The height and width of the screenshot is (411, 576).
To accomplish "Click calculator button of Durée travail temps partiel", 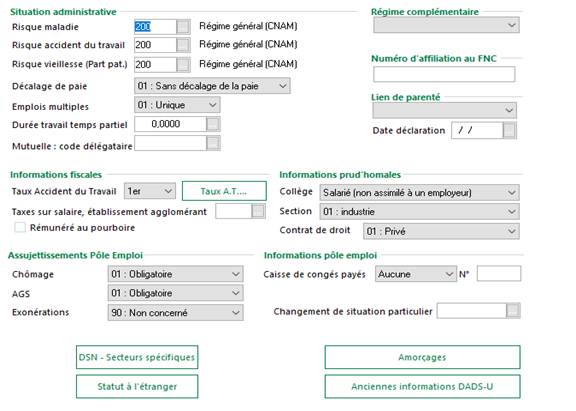I will (213, 124).
